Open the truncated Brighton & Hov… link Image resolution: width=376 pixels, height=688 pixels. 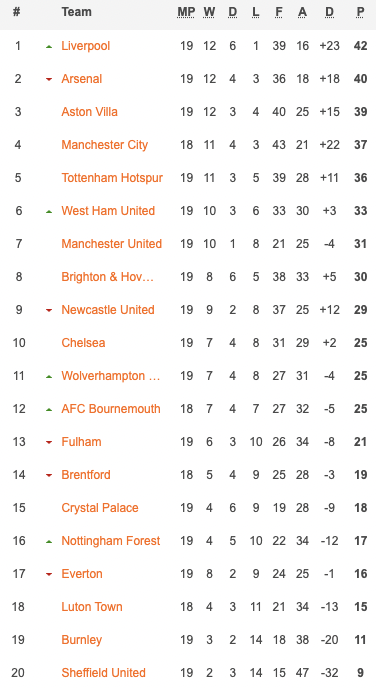107,277
